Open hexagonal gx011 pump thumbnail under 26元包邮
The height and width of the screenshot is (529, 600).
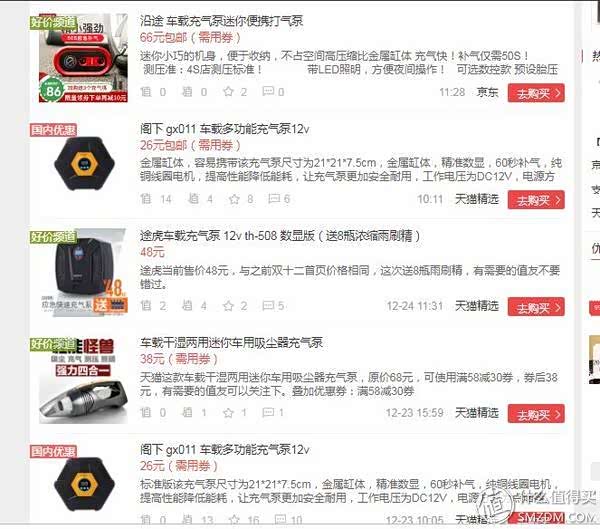[x=84, y=164]
